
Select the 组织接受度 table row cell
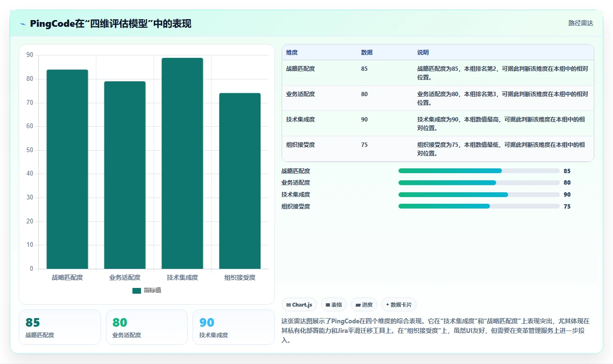pos(300,145)
